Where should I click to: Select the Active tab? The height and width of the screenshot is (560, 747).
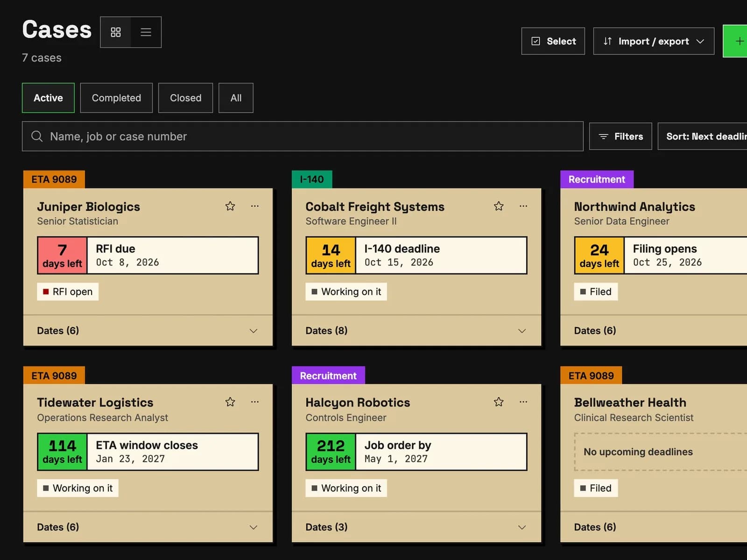48,98
